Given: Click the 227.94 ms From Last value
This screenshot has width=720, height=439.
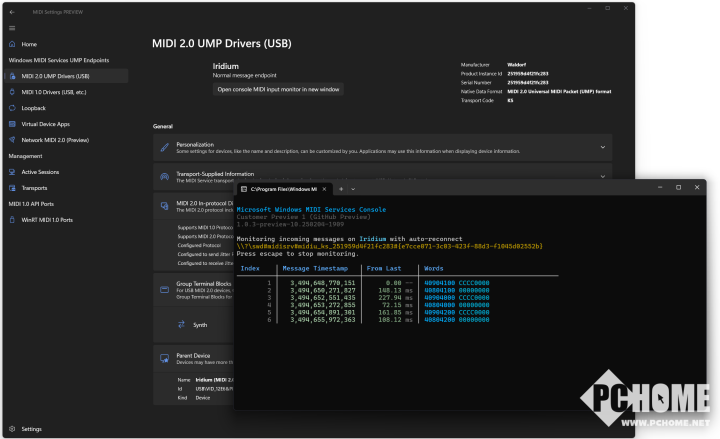Looking at the screenshot, I should pyautogui.click(x=395, y=298).
